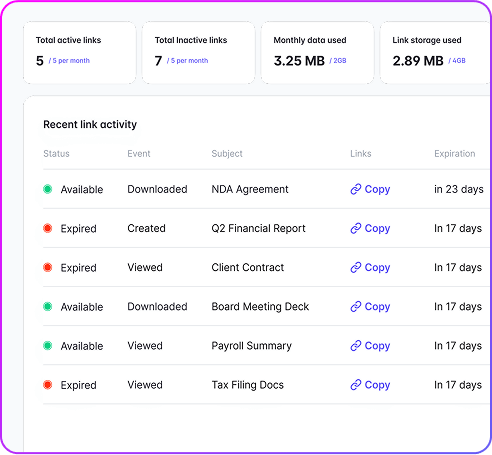
Task: Click the chain-link icon for Q2 Financial Report
Action: [x=356, y=228]
